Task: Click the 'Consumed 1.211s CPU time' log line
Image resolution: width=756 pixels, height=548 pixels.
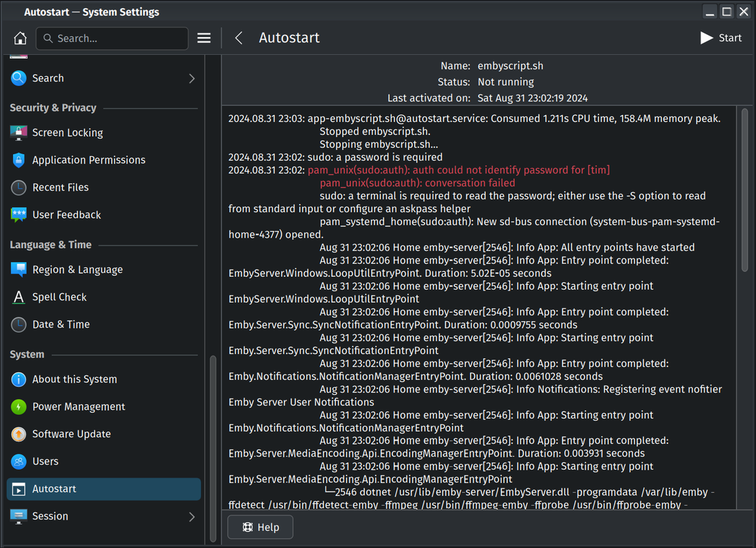Action: pyautogui.click(x=475, y=119)
